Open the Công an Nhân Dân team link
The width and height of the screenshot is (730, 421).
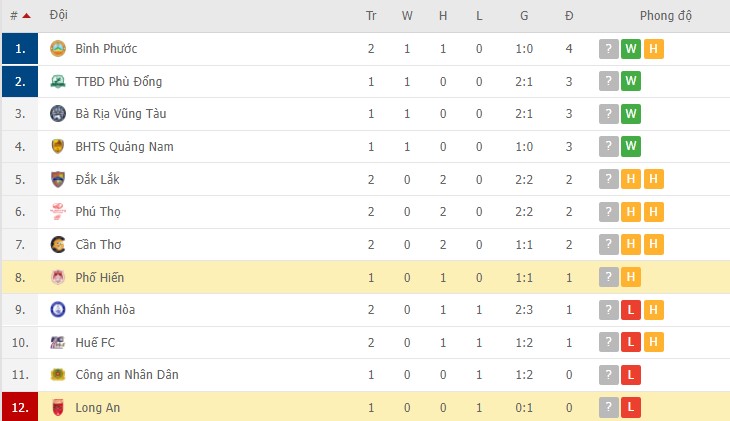[x=118, y=375]
